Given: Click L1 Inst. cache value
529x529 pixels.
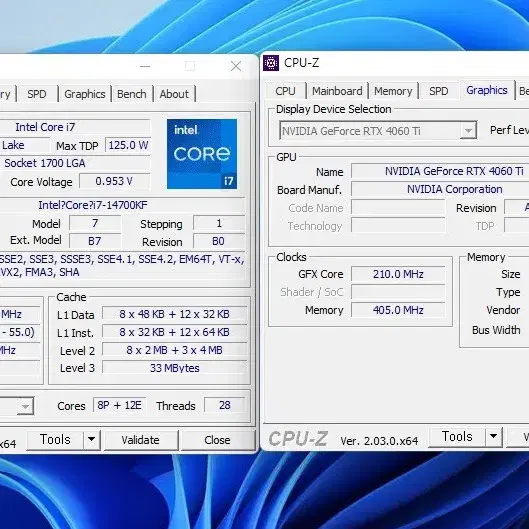Looking at the screenshot, I should 174,332.
